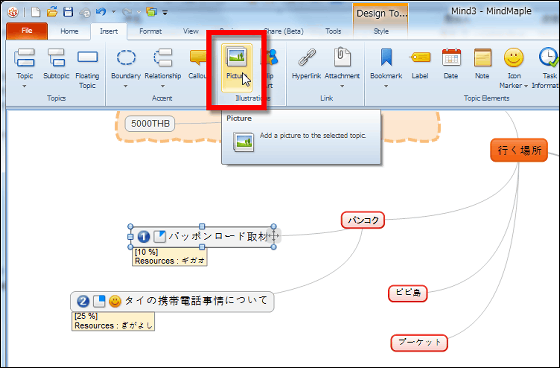Click the smiley marker on 携帯電話 topic
Image resolution: width=560 pixels, height=368 pixels.
coord(115,302)
